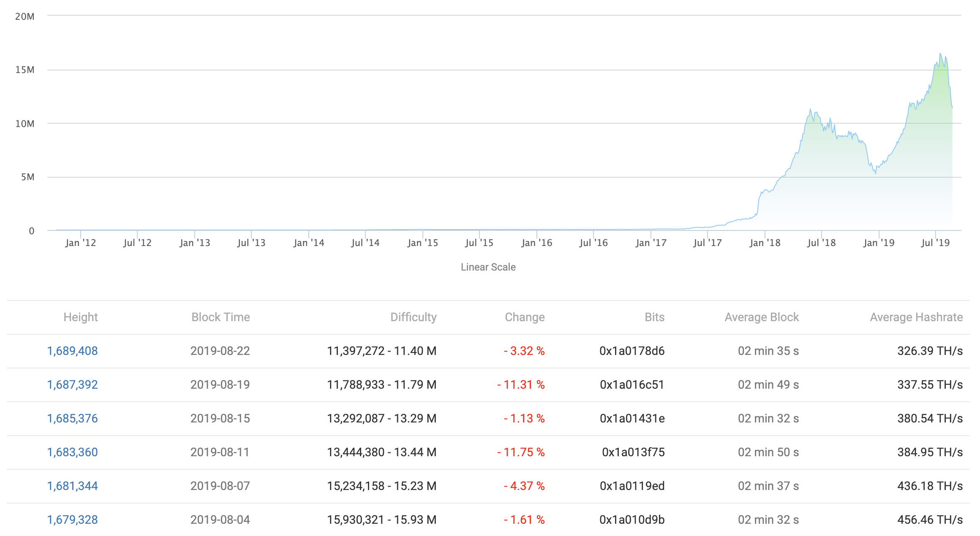Click the Jan '12 axis marker
Screen dimensions: 980x536
pos(81,243)
